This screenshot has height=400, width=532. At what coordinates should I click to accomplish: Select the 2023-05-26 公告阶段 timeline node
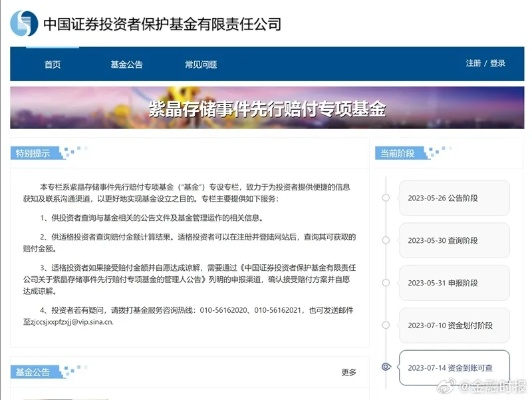point(386,198)
